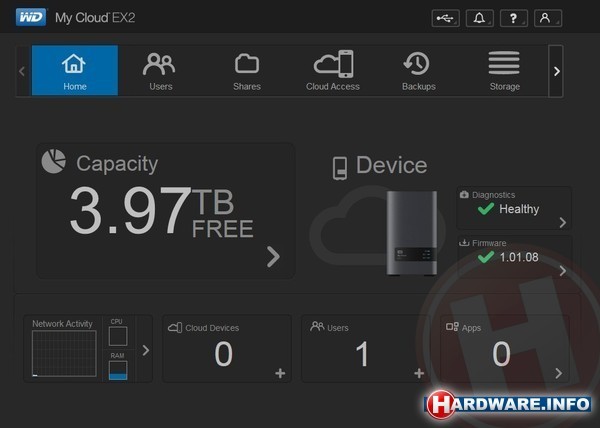Open the Shares tab

[x=247, y=70]
